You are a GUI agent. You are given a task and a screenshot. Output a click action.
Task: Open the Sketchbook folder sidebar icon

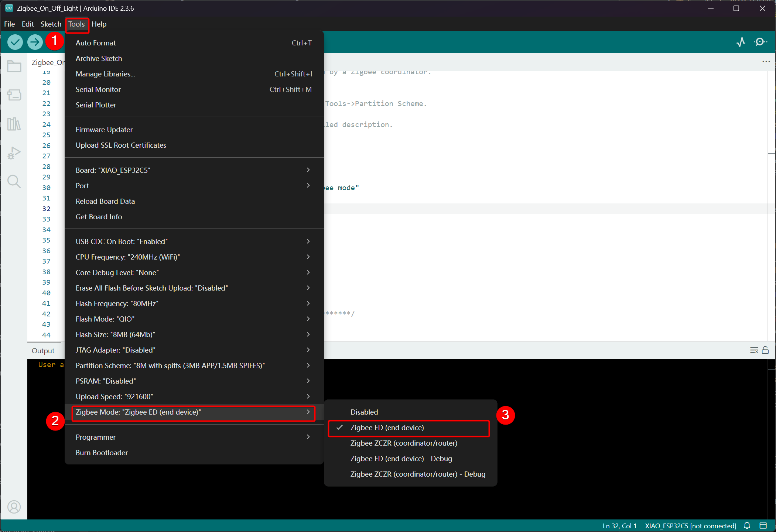(14, 66)
